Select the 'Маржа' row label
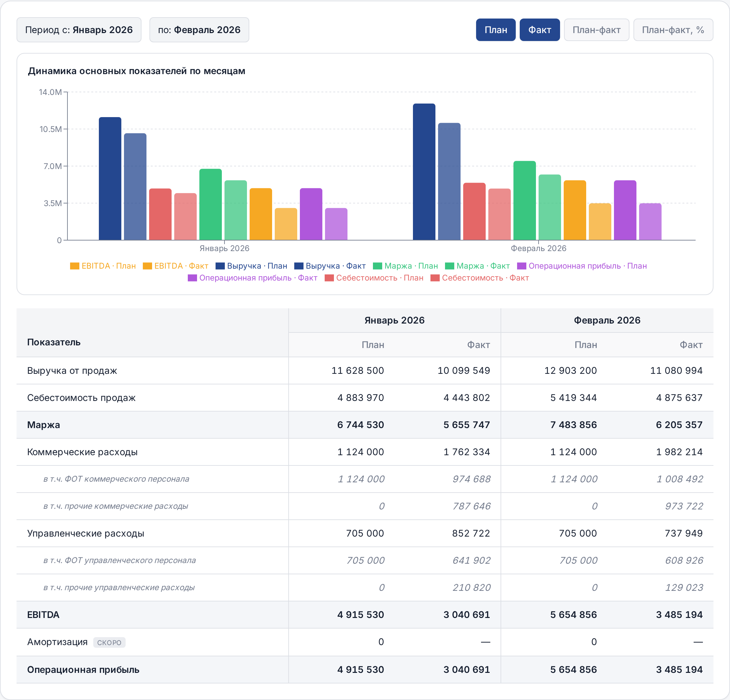The width and height of the screenshot is (730, 700). (x=44, y=425)
